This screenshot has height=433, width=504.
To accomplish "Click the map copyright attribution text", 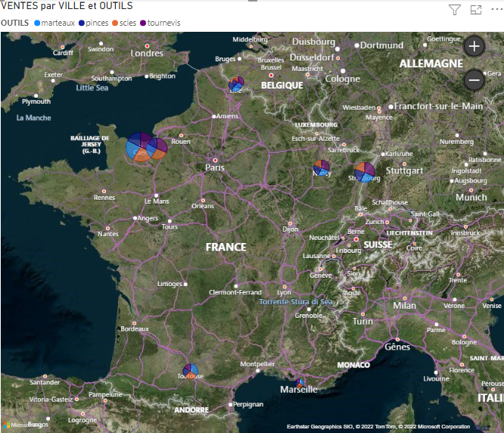I will click(x=378, y=427).
